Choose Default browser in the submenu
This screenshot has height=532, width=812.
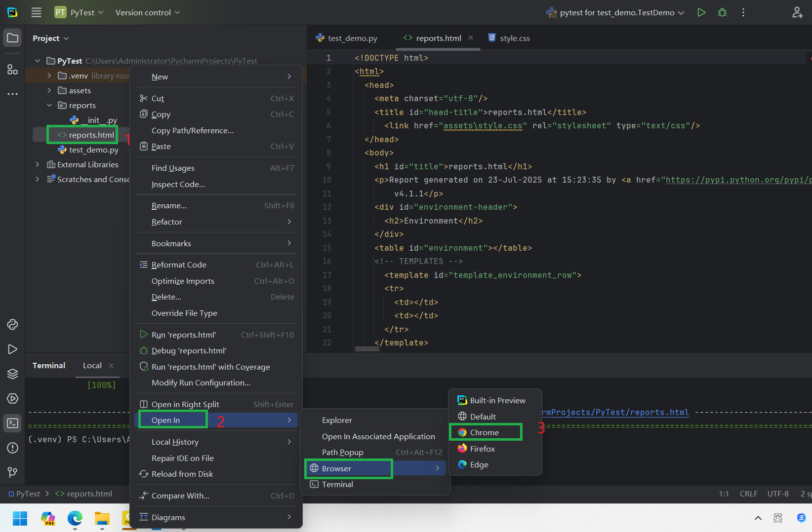(495, 417)
